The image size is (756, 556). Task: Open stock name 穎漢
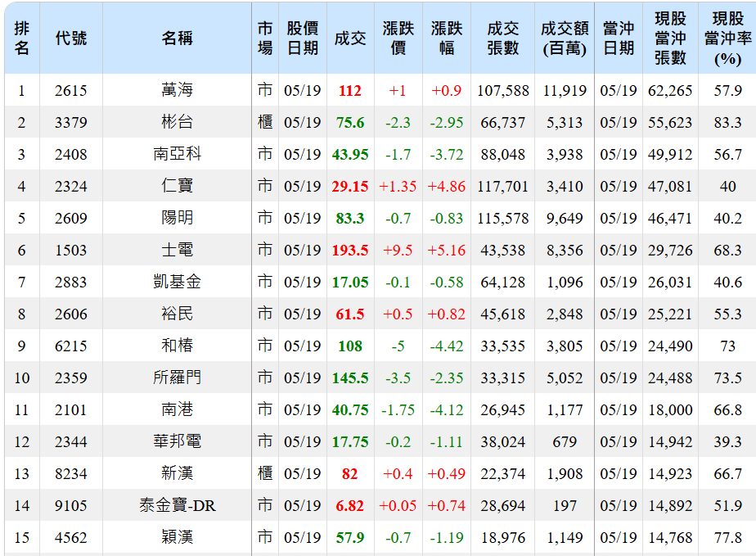177,536
